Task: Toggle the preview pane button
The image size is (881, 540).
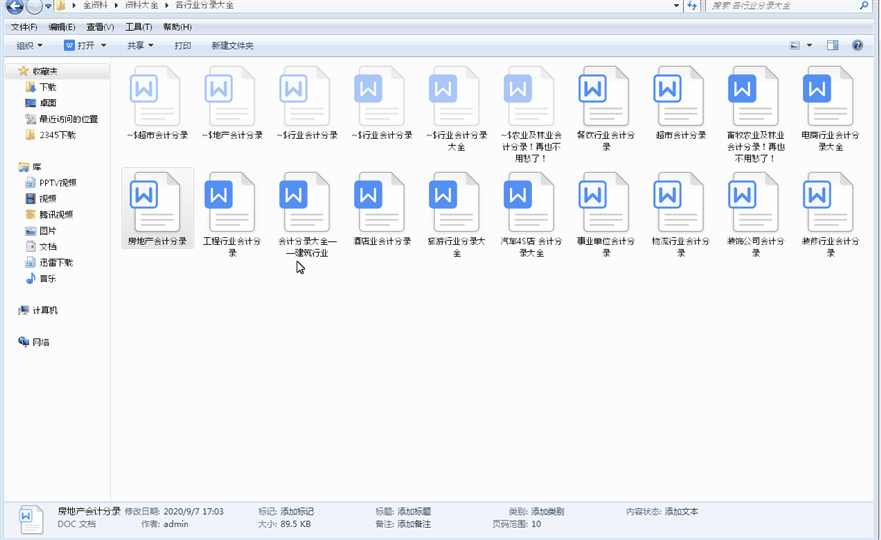Action: pos(832,45)
